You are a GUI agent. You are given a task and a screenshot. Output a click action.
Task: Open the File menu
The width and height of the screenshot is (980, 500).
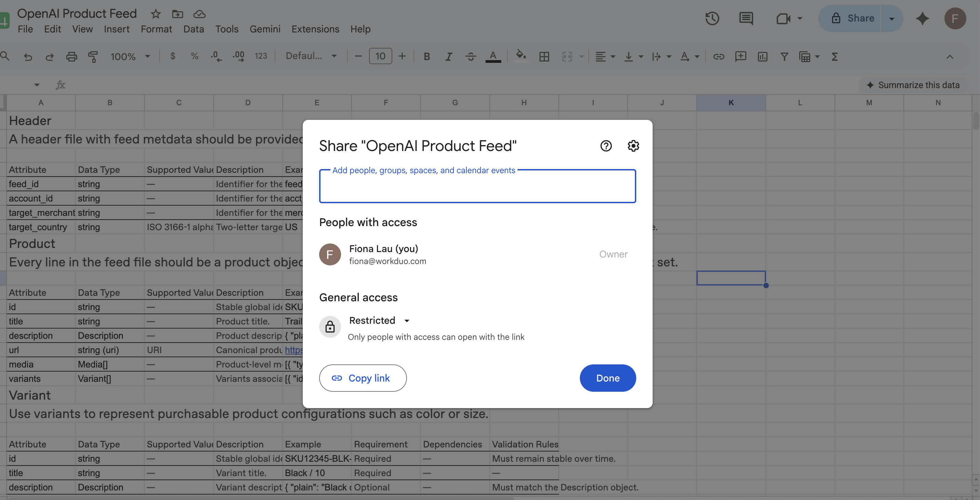[25, 29]
